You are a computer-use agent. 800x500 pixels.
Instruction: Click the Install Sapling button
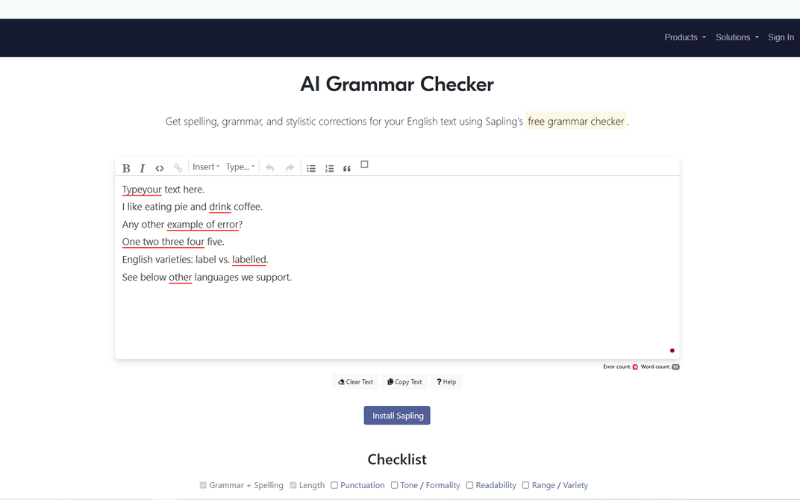point(397,415)
